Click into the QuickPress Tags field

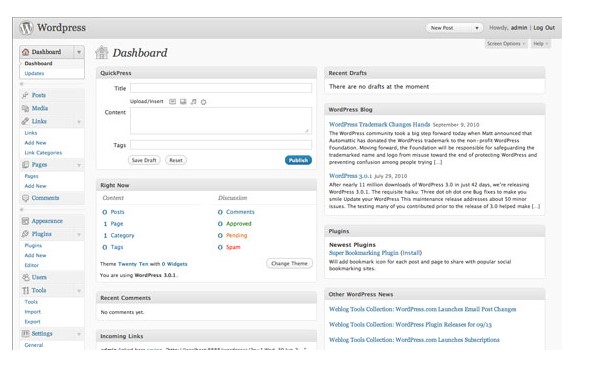pos(221,145)
